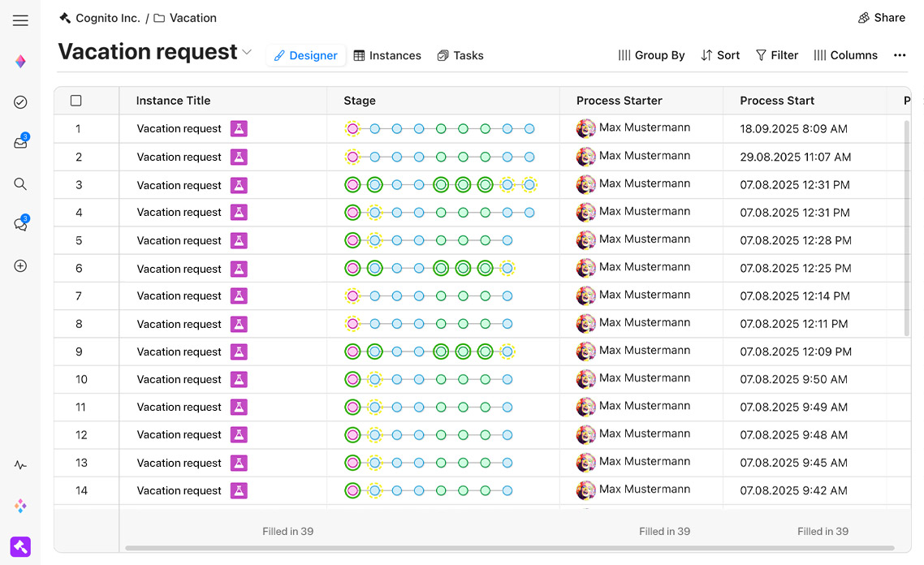Click the Share button

(881, 18)
